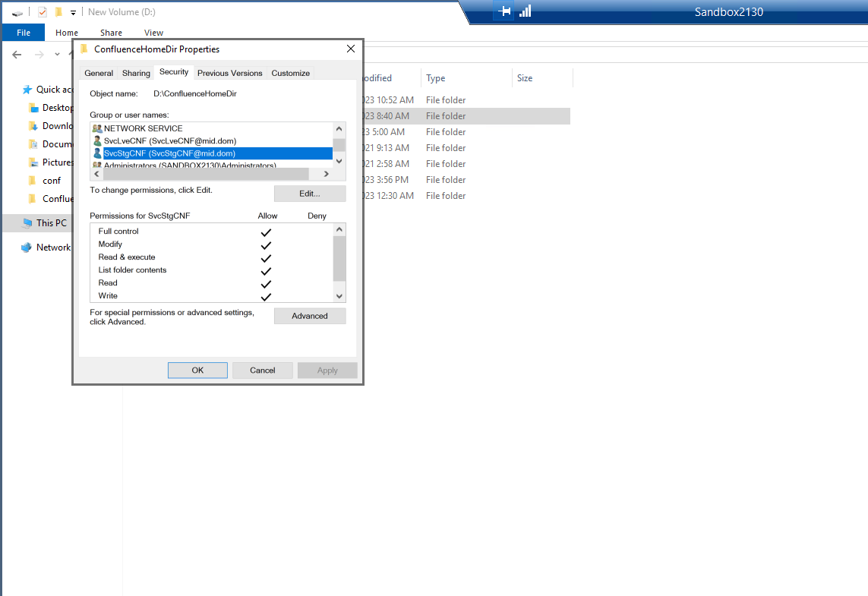The height and width of the screenshot is (596, 868).
Task: Click the Write permission row
Action: (x=212, y=296)
